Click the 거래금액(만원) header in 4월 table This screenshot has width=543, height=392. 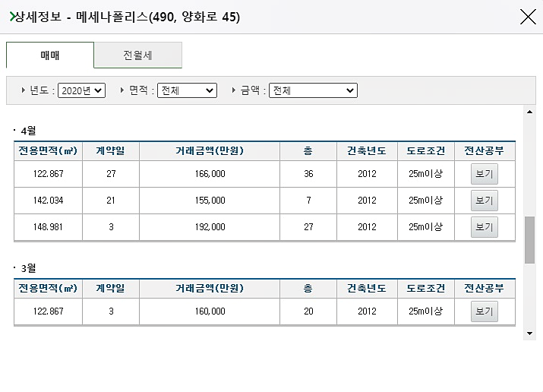pos(210,151)
